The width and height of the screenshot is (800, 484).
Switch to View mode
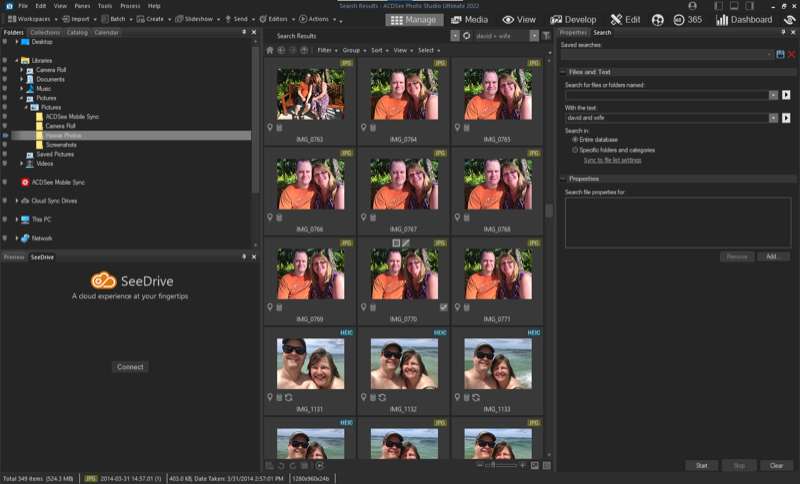[x=519, y=19]
